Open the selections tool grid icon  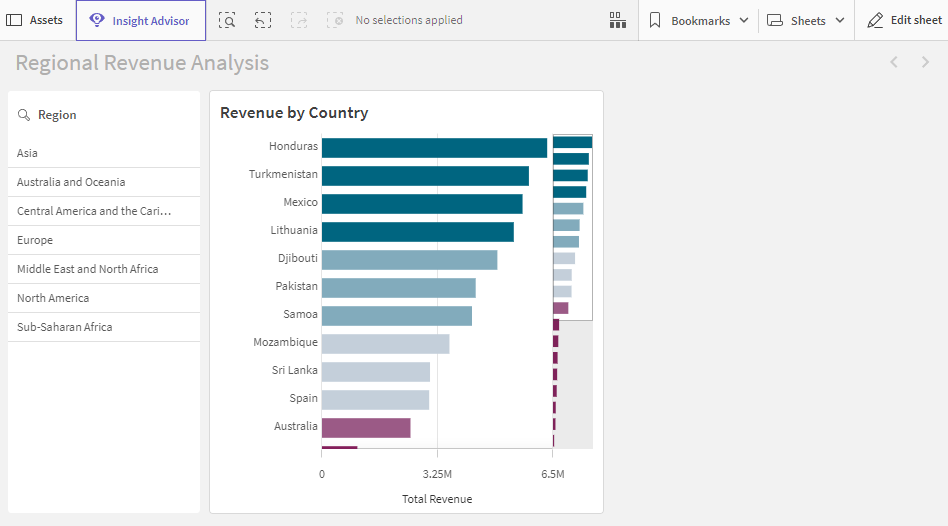pyautogui.click(x=618, y=20)
